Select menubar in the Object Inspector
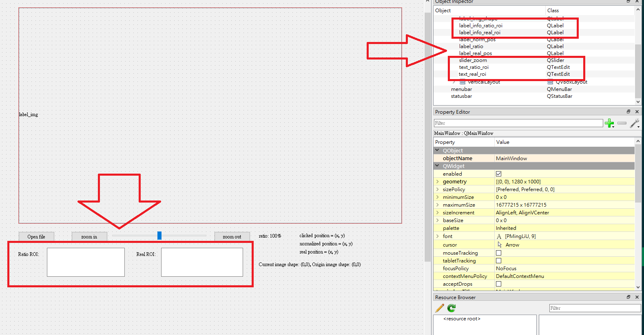The height and width of the screenshot is (335, 644). point(461,89)
